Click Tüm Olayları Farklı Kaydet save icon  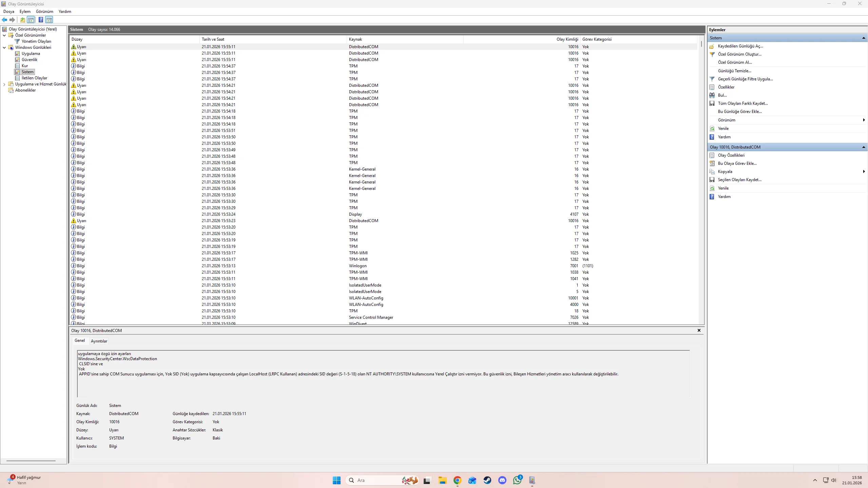712,103
